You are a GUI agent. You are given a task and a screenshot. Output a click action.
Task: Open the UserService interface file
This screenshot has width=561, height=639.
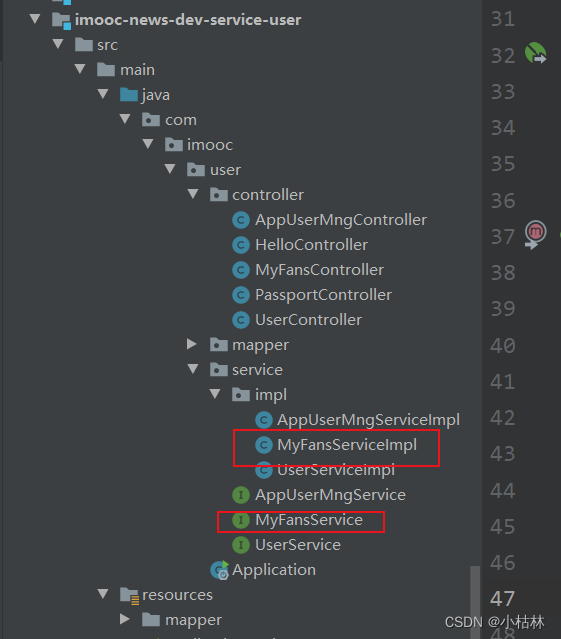coord(298,545)
